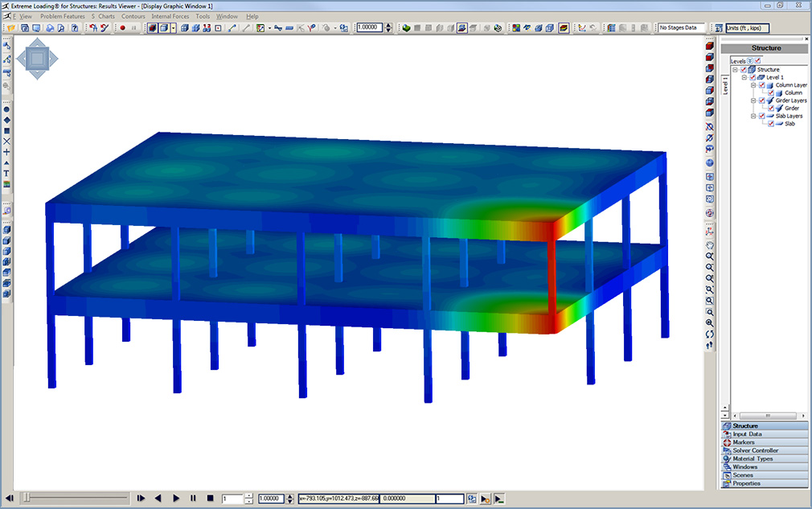Collapse the Slab Layers tree node

pyautogui.click(x=753, y=116)
